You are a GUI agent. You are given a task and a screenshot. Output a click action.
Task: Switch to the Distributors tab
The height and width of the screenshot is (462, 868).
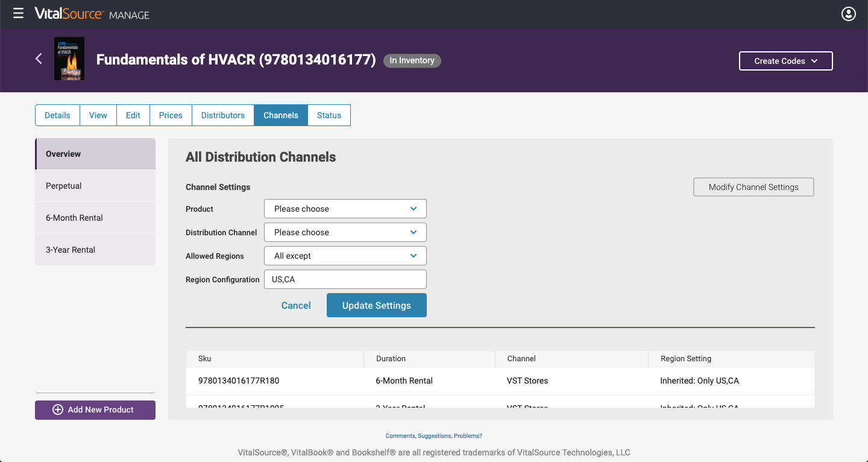[x=223, y=115]
